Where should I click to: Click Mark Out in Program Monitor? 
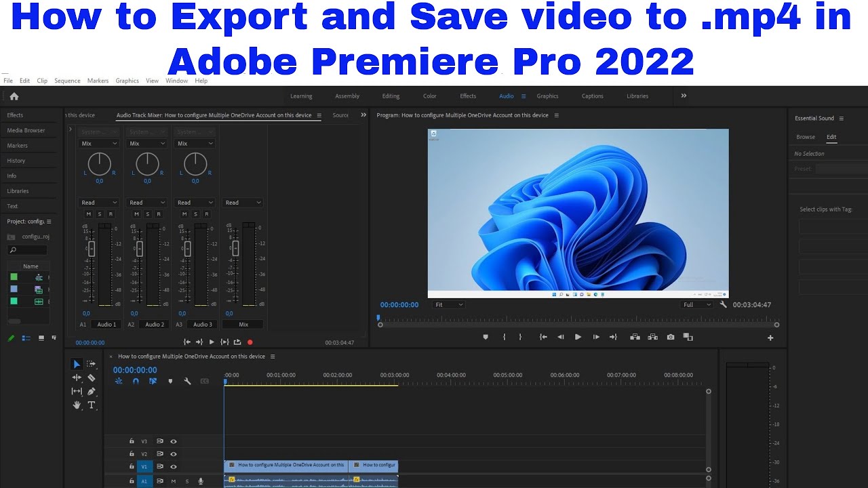(x=520, y=337)
